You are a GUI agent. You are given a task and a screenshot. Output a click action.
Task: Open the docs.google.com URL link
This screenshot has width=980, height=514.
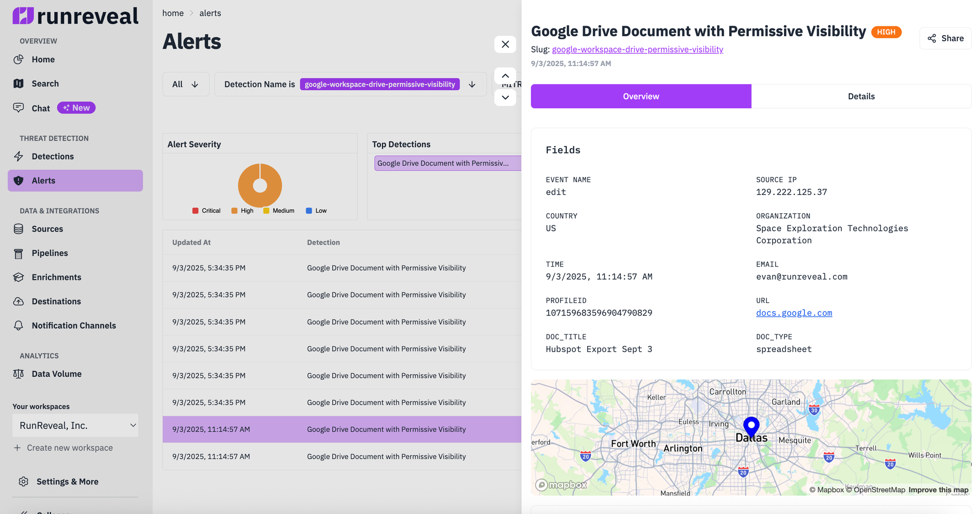[x=794, y=313]
